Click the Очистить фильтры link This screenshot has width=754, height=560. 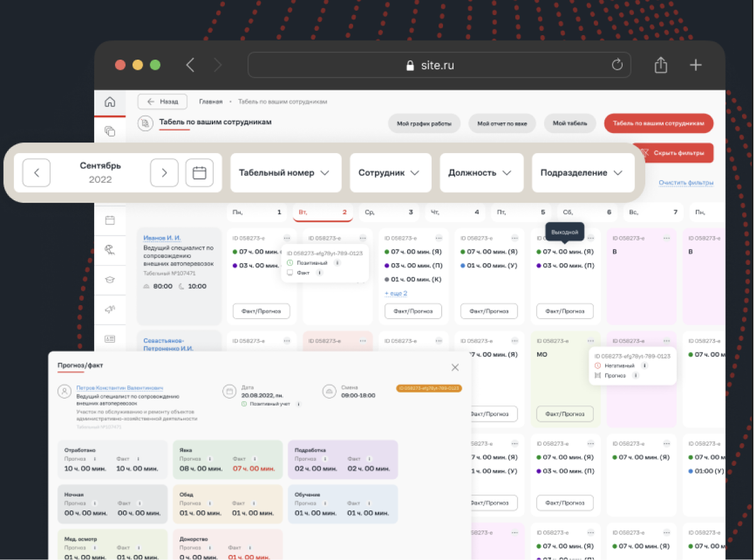tap(686, 183)
